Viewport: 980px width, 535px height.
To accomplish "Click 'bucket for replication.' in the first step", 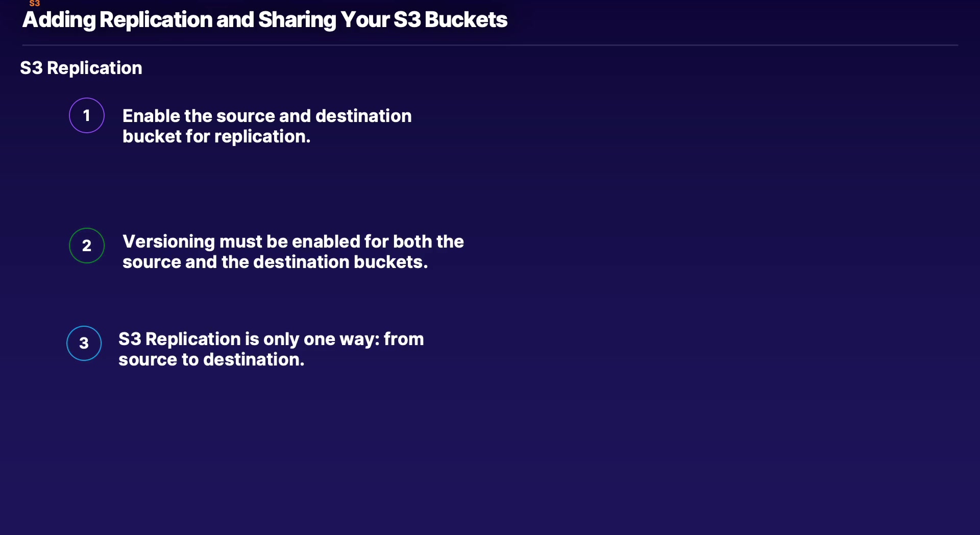I will 216,137.
